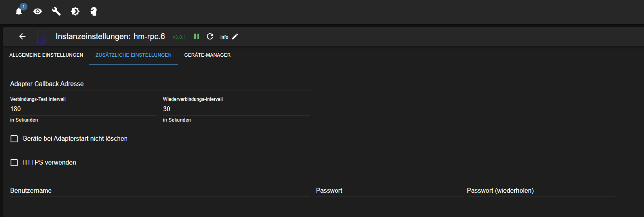The height and width of the screenshot is (217, 644).
Task: Click the 'Benutzername' field
Action: [160, 191]
